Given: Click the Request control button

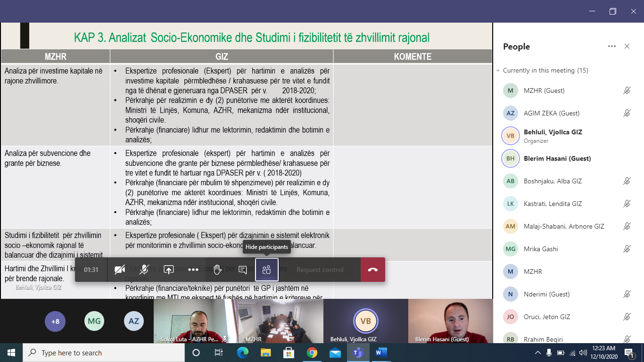Looking at the screenshot, I should [x=320, y=270].
